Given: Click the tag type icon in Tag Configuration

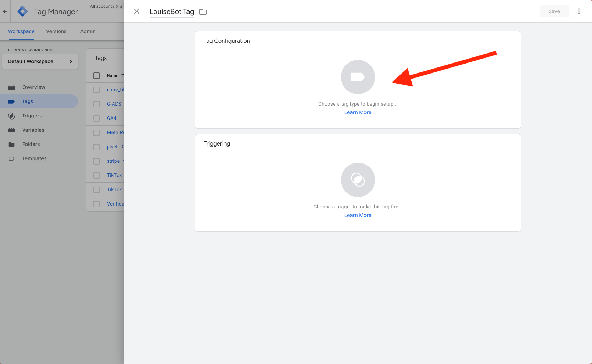Looking at the screenshot, I should coord(358,77).
